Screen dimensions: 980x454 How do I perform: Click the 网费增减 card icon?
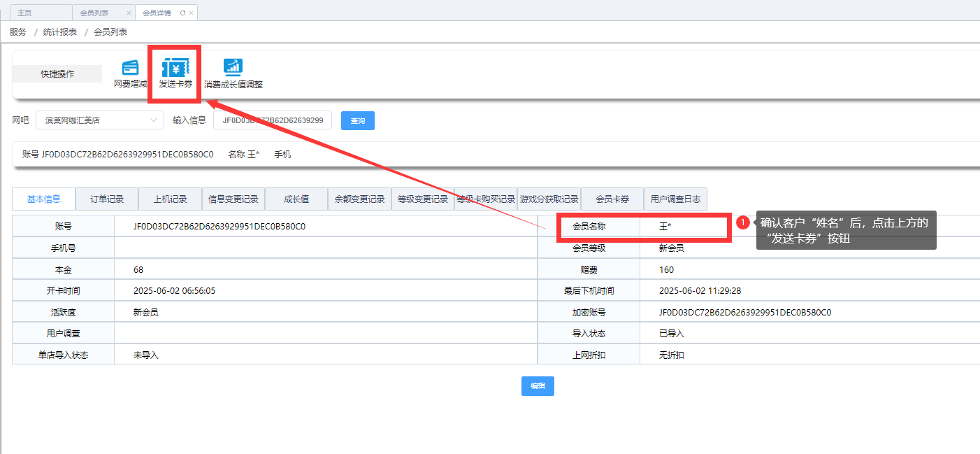(x=130, y=68)
